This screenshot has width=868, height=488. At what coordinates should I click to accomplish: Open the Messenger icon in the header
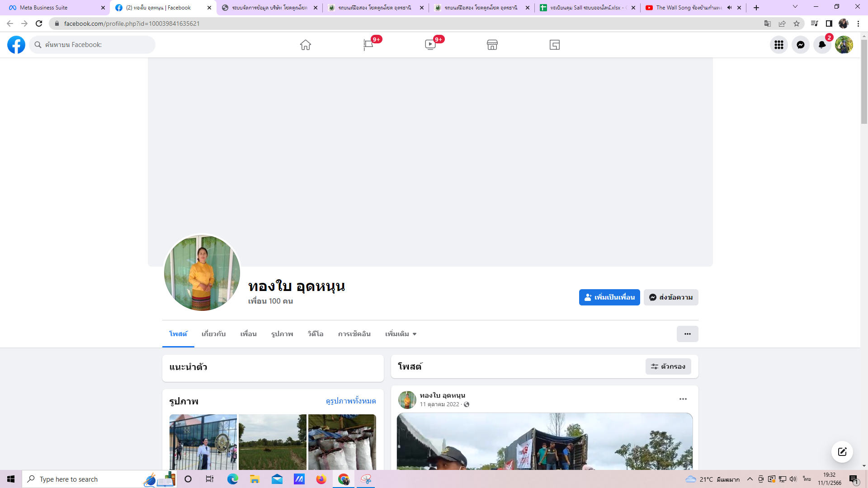coord(800,45)
